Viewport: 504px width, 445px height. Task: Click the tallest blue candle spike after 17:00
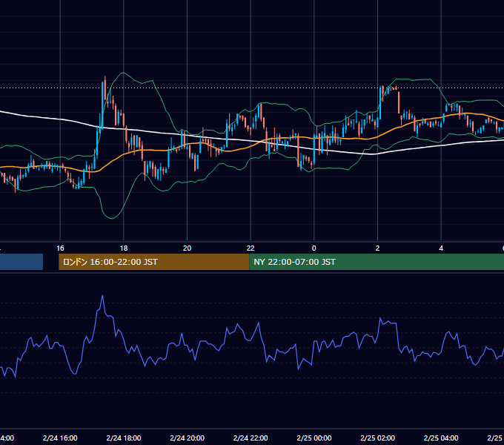(103, 106)
